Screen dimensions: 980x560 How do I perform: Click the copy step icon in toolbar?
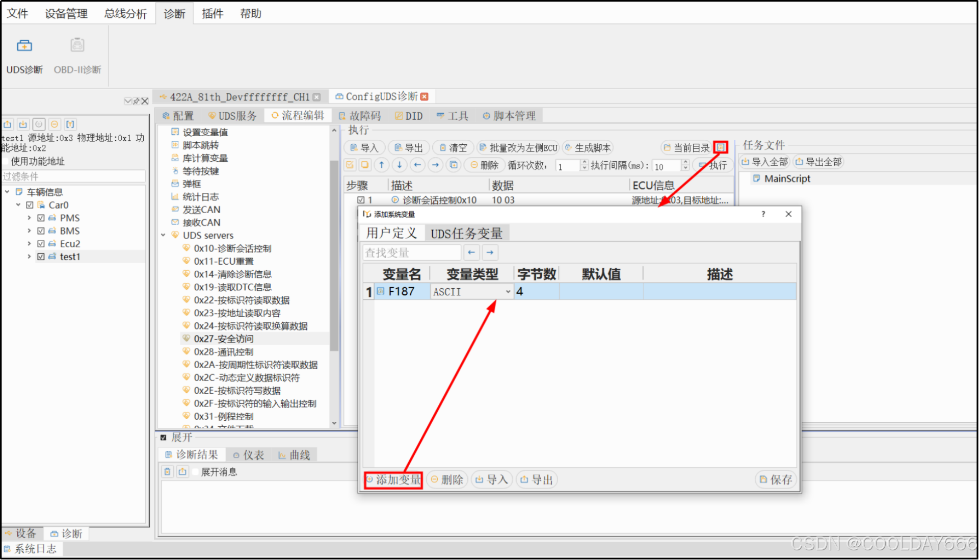453,165
